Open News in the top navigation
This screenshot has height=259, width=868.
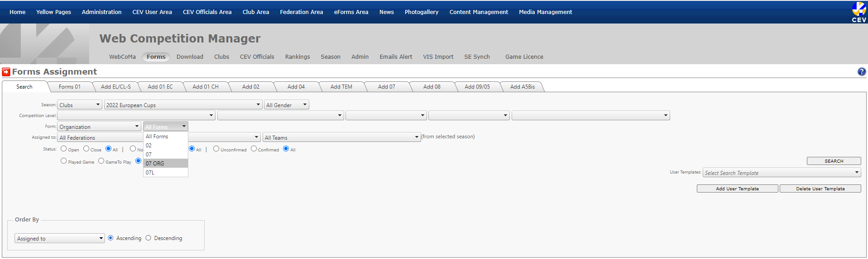click(387, 12)
